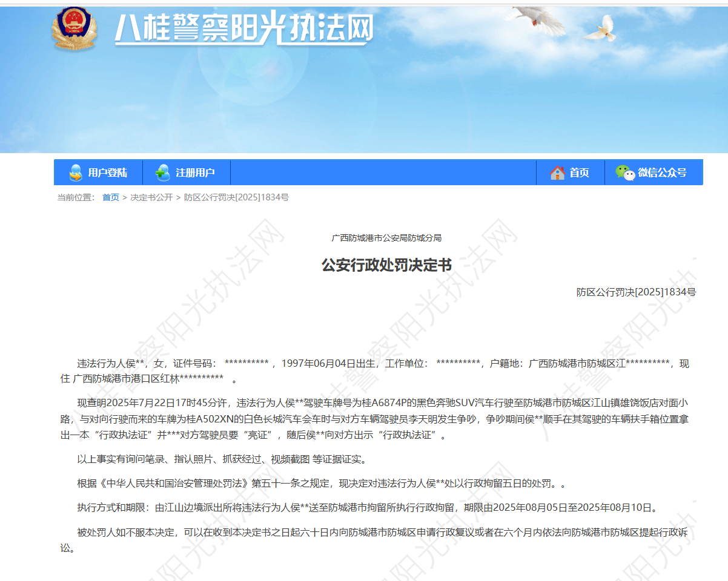Click the 八桂警察阳光执法网 site title
This screenshot has height=581, width=728.
coord(243,28)
